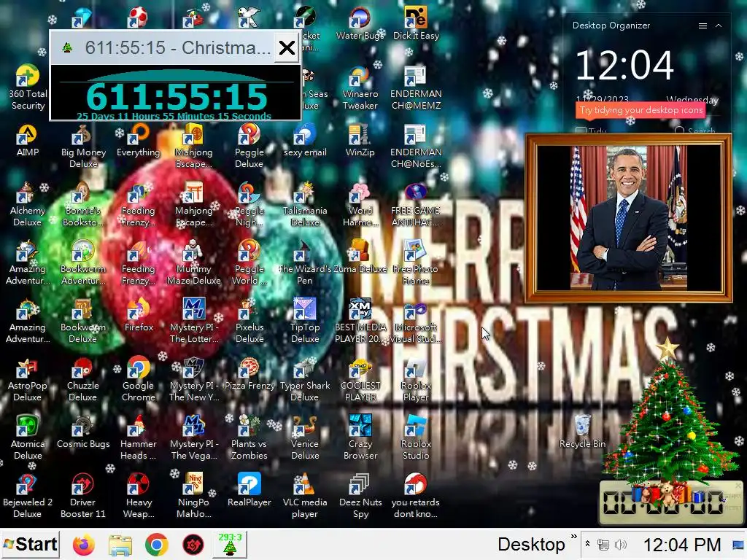
Task: Open Firefox from the taskbar
Action: click(84, 545)
